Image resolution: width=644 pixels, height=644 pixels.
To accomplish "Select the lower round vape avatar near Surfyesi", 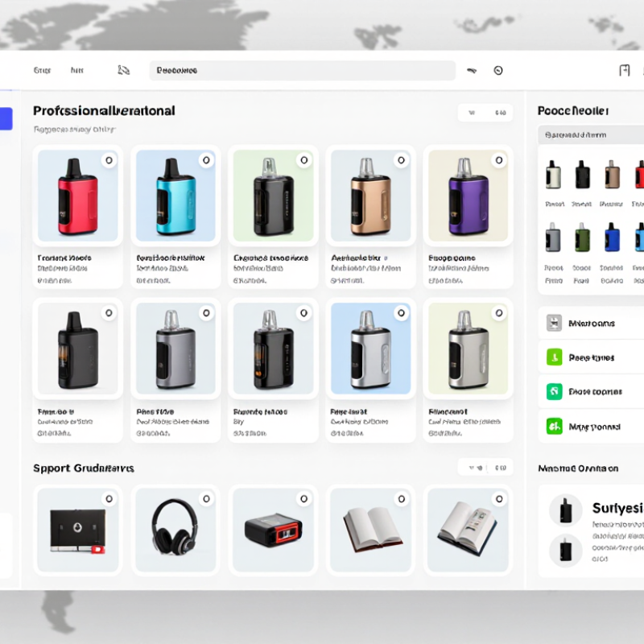I will 566,550.
